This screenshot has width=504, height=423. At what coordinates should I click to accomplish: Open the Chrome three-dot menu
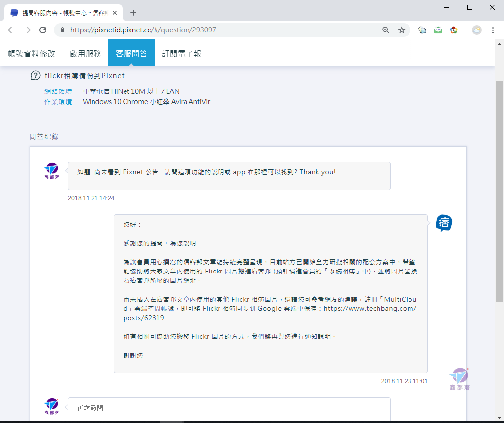pyautogui.click(x=492, y=30)
